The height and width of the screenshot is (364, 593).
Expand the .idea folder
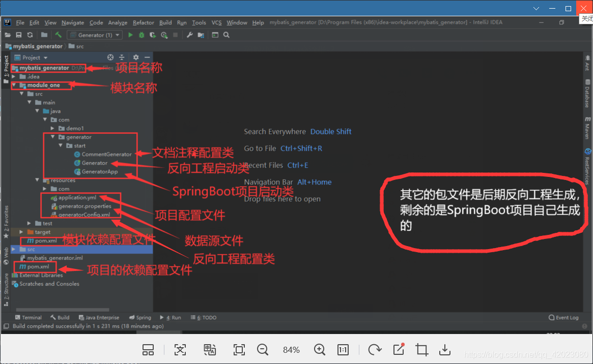tap(14, 77)
